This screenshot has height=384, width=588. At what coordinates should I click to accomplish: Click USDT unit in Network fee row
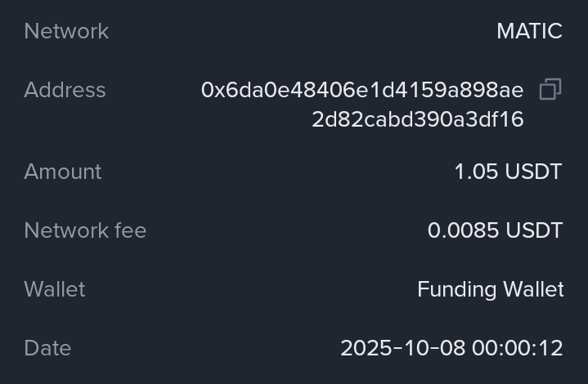(x=534, y=230)
